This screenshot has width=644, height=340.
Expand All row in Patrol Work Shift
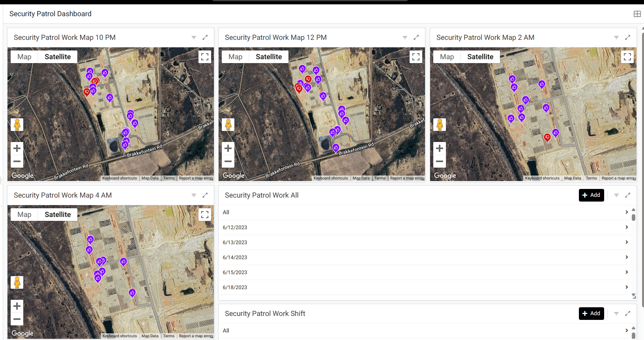(626, 331)
